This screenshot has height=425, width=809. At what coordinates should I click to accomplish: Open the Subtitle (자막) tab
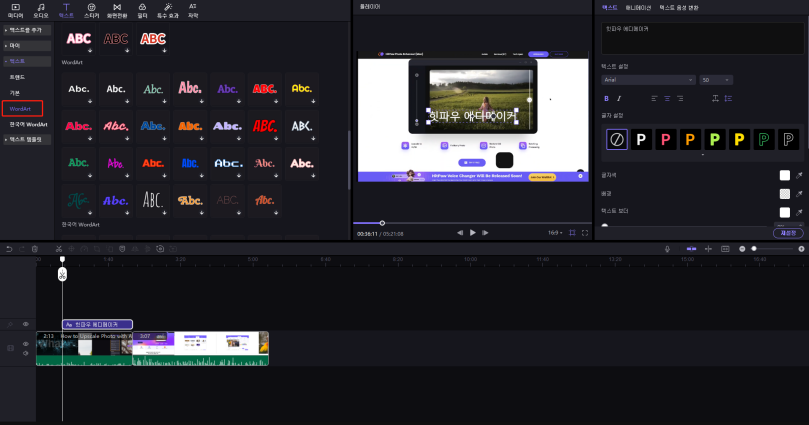(x=193, y=10)
